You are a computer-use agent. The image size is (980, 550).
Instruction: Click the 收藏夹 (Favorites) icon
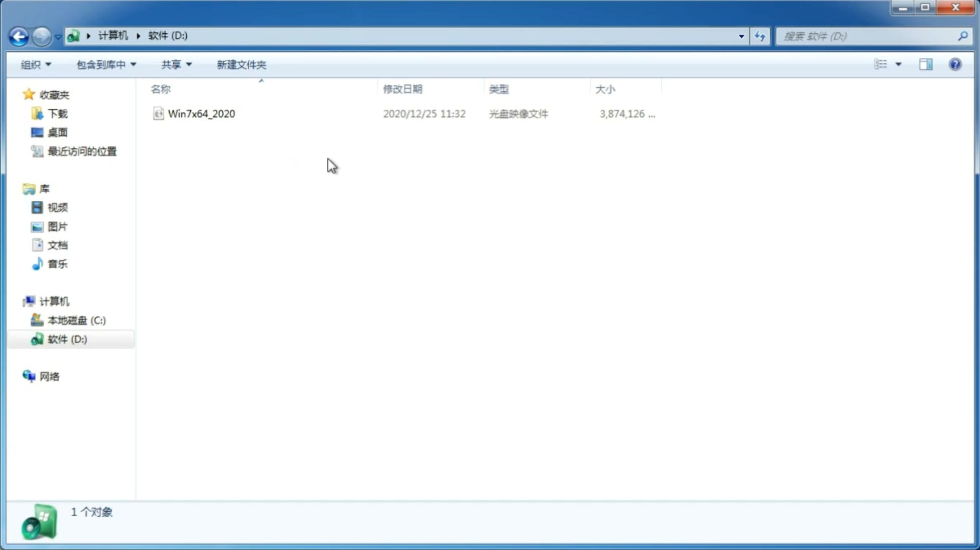click(x=30, y=94)
